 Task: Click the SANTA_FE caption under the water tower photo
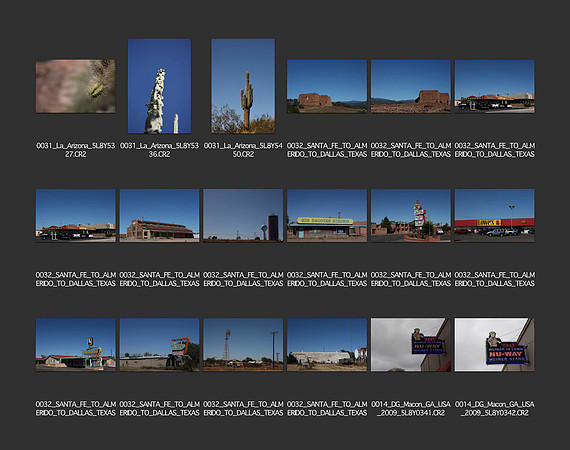(x=243, y=279)
